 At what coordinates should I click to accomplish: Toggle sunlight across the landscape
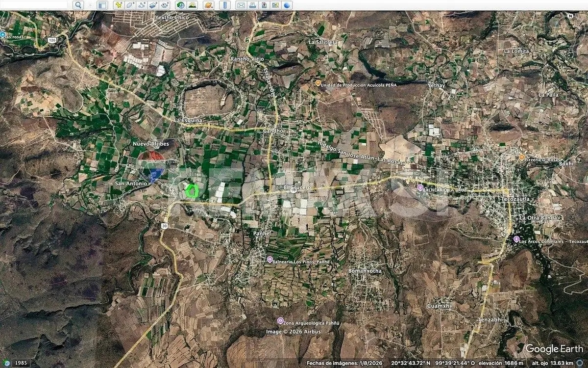(x=193, y=5)
